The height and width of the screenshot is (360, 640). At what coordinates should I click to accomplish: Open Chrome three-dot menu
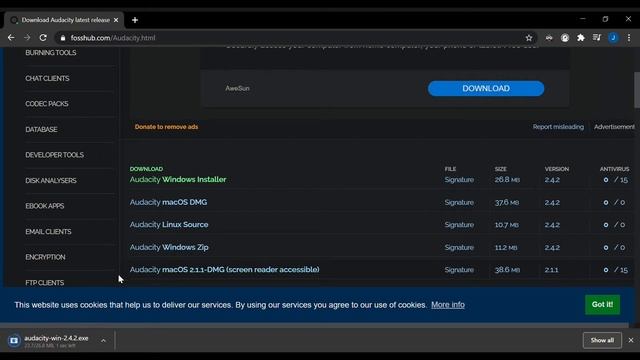pos(629,38)
